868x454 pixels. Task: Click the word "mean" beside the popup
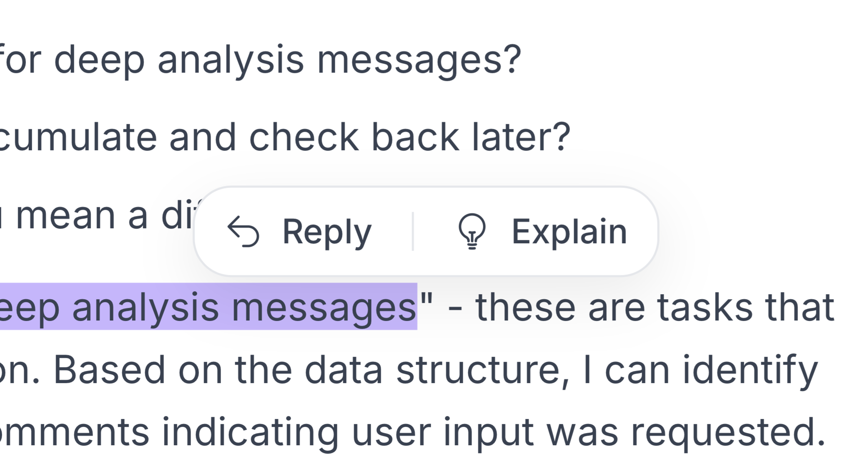click(65, 216)
